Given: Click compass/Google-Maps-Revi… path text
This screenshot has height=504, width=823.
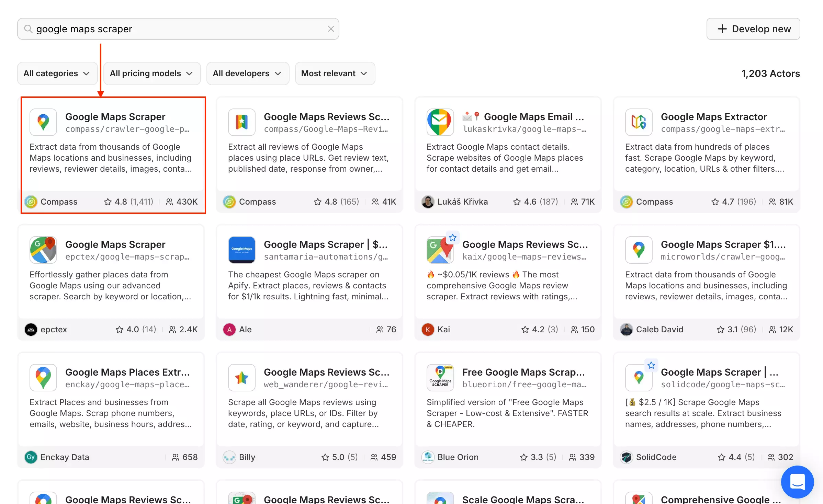Looking at the screenshot, I should coord(326,129).
